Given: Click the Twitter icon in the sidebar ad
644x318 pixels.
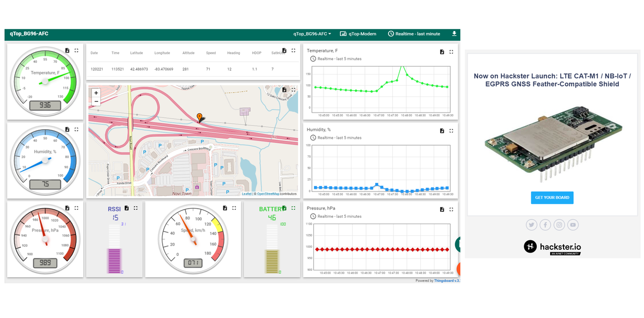Looking at the screenshot, I should point(531,225).
